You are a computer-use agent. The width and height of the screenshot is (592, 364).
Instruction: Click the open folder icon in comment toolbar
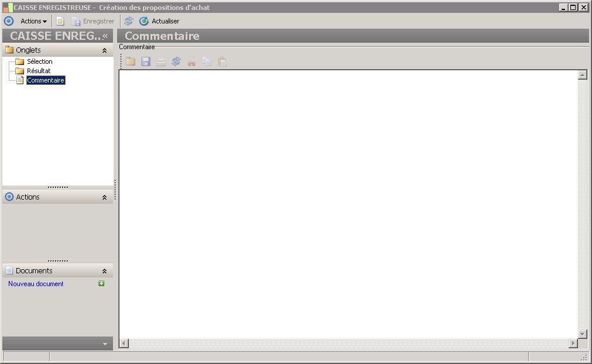click(131, 61)
